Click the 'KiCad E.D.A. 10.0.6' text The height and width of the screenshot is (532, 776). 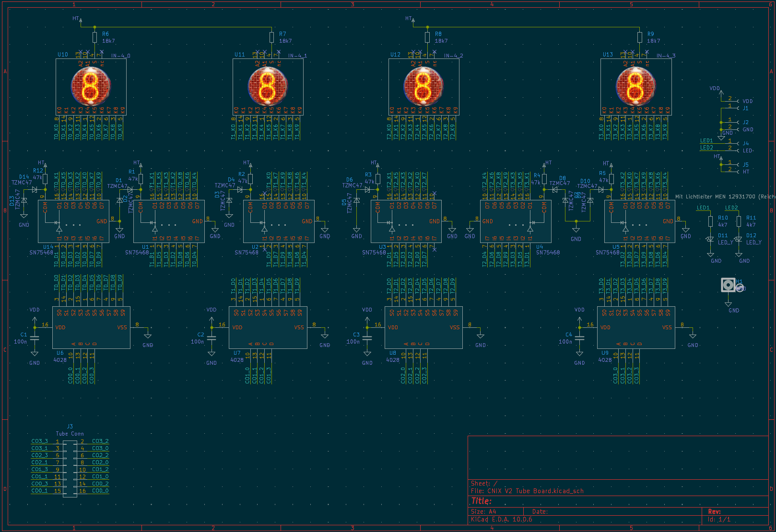pos(502,519)
